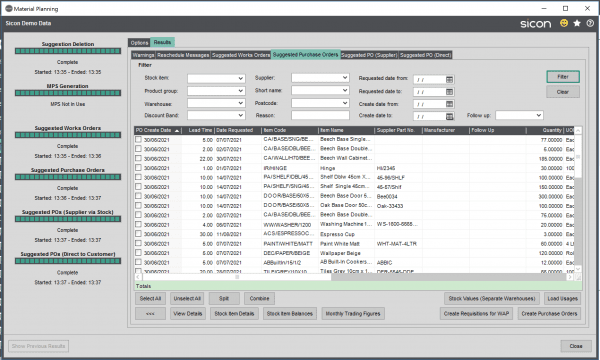
Task: Click the Suggested Purchase Orders progress bar
Action: 68,177
